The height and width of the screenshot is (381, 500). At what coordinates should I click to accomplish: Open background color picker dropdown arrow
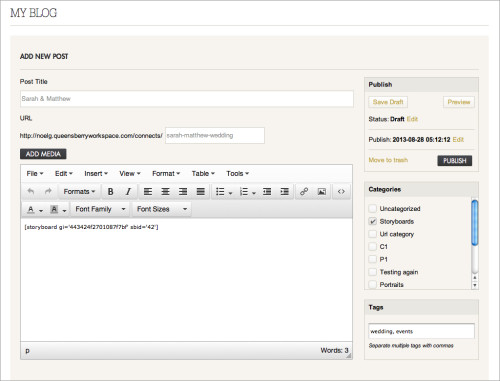click(64, 211)
